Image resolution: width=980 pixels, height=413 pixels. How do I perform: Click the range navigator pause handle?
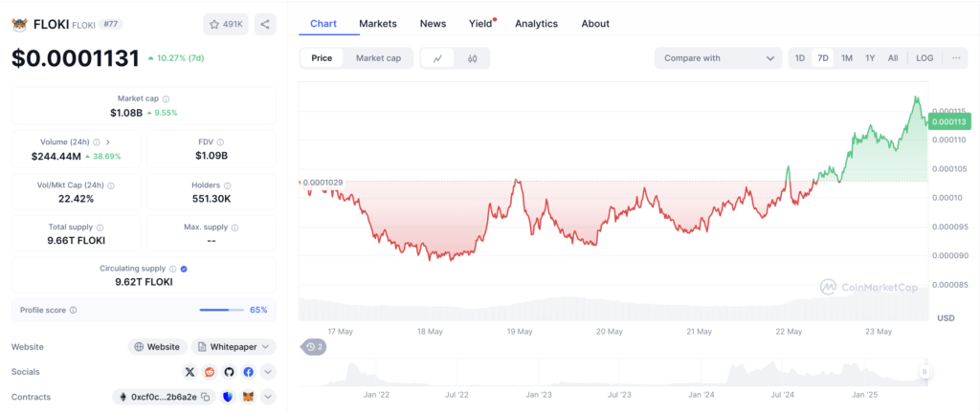point(924,372)
